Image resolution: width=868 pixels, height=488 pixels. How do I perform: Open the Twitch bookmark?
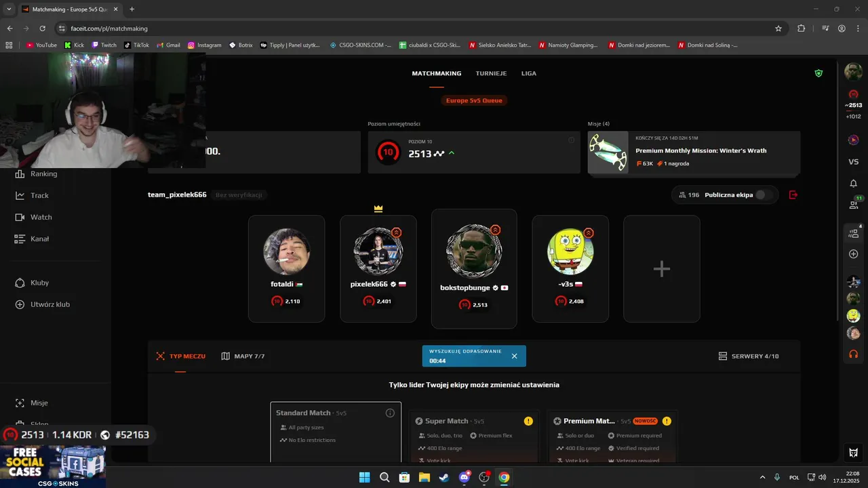tap(104, 45)
